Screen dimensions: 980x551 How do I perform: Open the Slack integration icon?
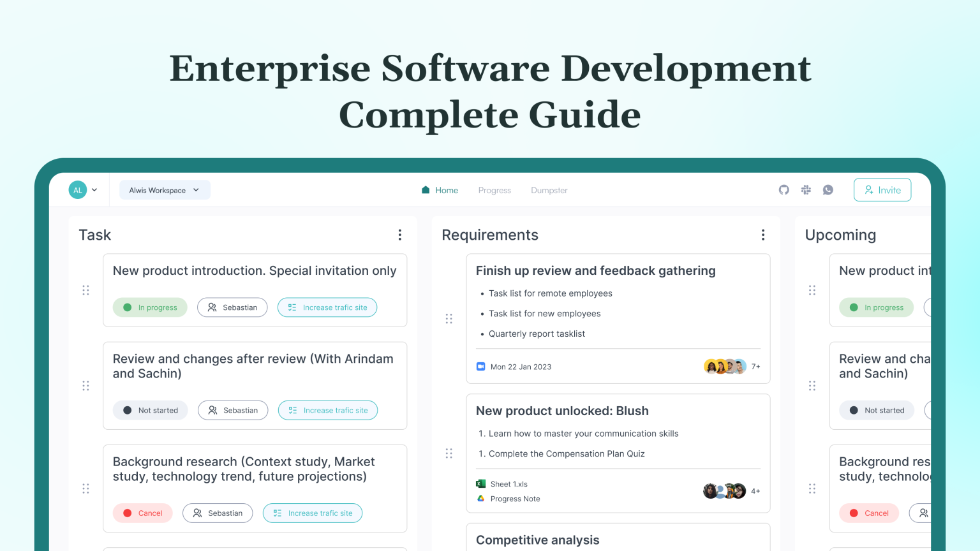point(806,190)
